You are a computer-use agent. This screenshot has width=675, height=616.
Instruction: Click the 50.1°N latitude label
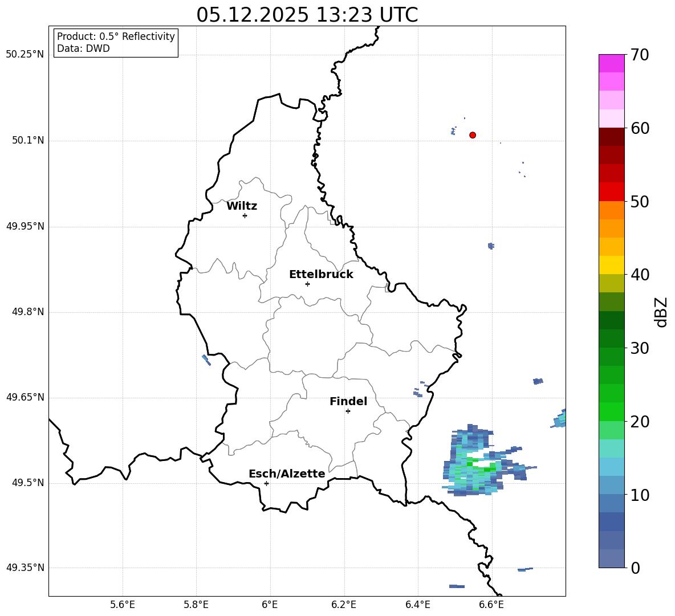pos(28,141)
